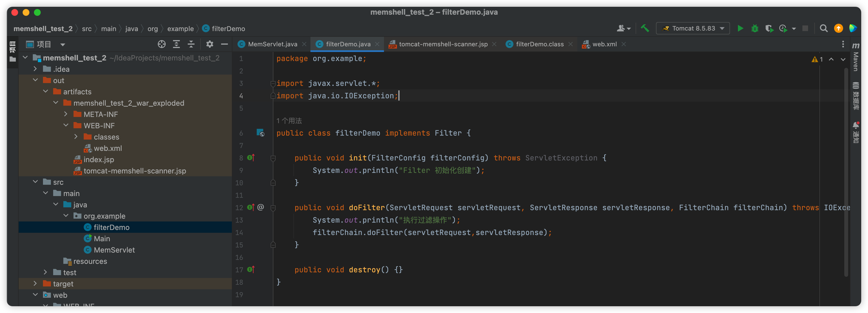This screenshot has height=313, width=868.
Task: Select Main class in project tree
Action: click(102, 238)
